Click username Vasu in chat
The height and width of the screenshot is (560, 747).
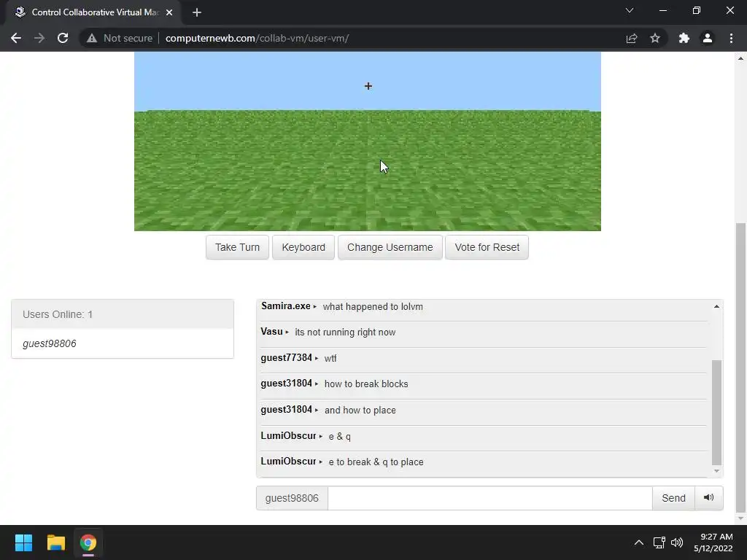pyautogui.click(x=271, y=332)
